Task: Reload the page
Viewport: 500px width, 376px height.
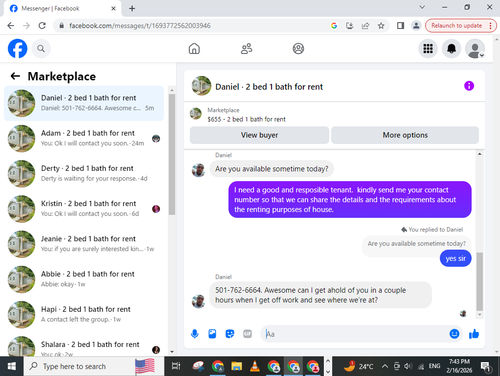Action: click(x=42, y=26)
